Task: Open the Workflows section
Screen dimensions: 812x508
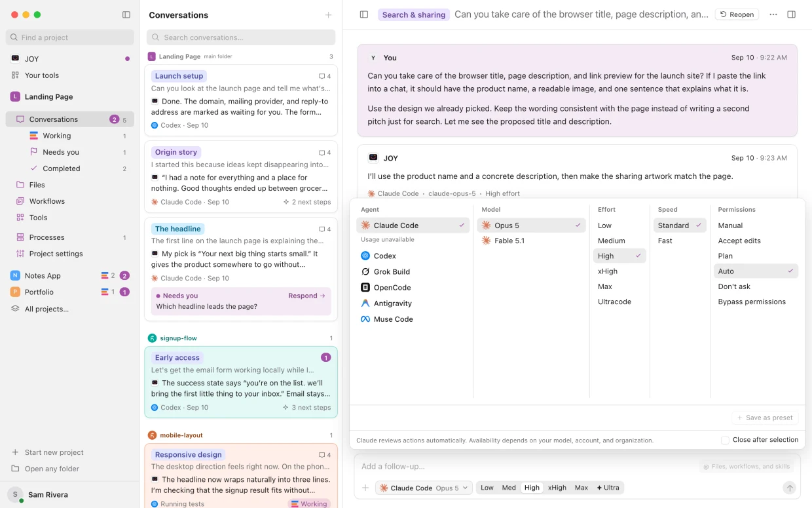Action: (x=69, y=201)
